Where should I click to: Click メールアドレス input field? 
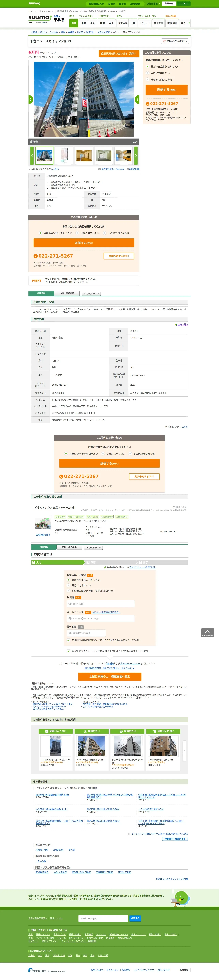click(101, 619)
